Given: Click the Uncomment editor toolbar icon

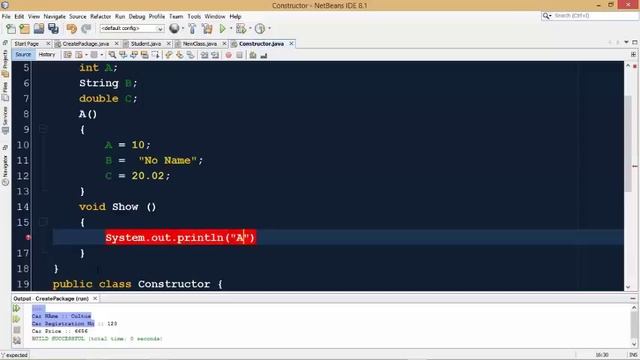Looking at the screenshot, I should [264, 55].
